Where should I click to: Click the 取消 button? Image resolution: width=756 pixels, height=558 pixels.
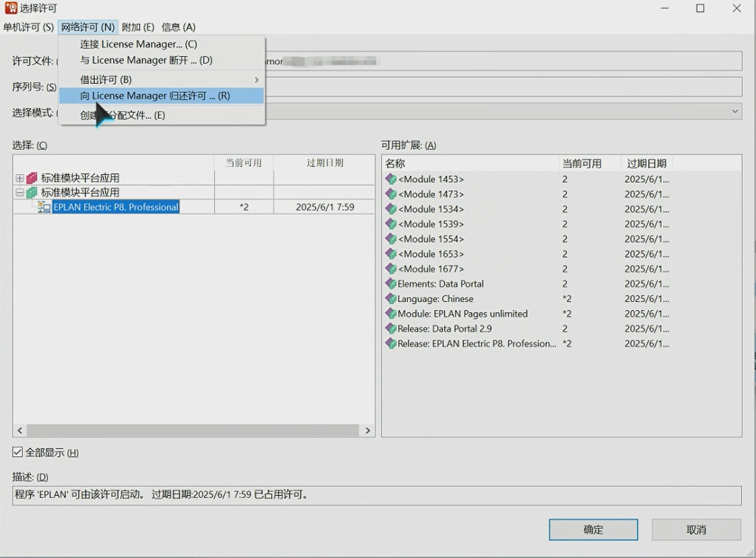[x=696, y=529]
